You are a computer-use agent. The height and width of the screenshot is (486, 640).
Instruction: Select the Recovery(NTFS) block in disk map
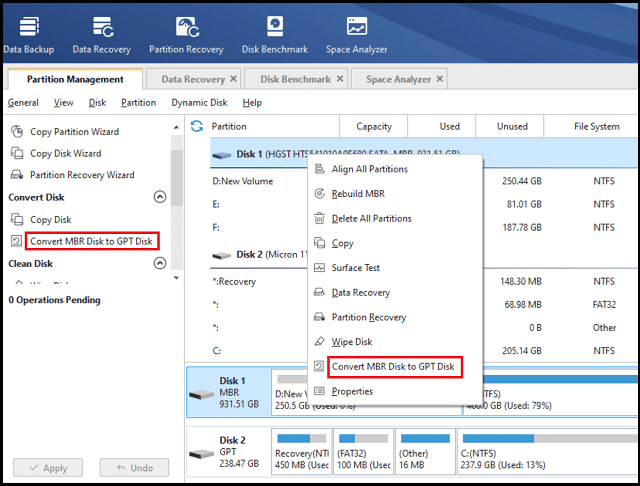(302, 452)
